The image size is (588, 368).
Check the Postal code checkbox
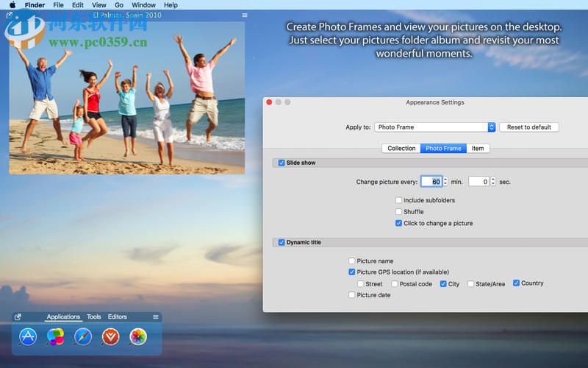(x=395, y=283)
